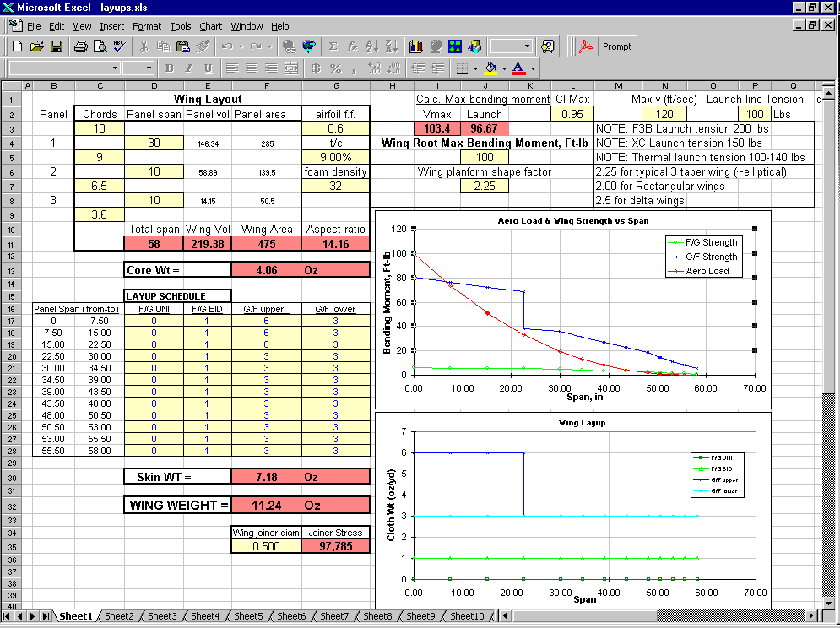Click the Acrobat PDF icon
Image resolution: width=840 pixels, height=628 pixels.
[x=584, y=47]
